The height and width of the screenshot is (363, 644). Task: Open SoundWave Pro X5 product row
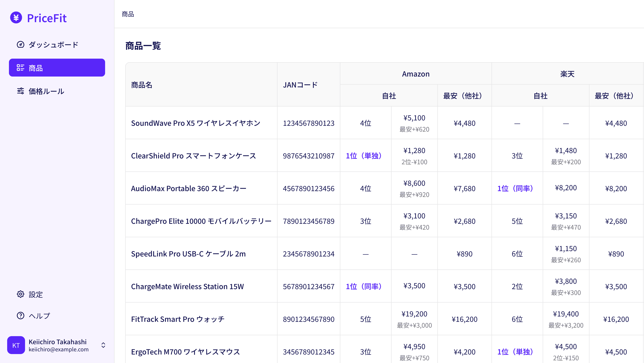[x=195, y=123]
